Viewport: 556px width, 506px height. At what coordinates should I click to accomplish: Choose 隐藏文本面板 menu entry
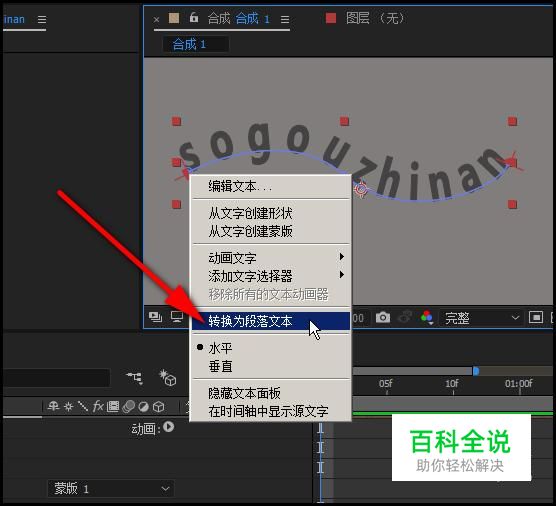pyautogui.click(x=271, y=393)
